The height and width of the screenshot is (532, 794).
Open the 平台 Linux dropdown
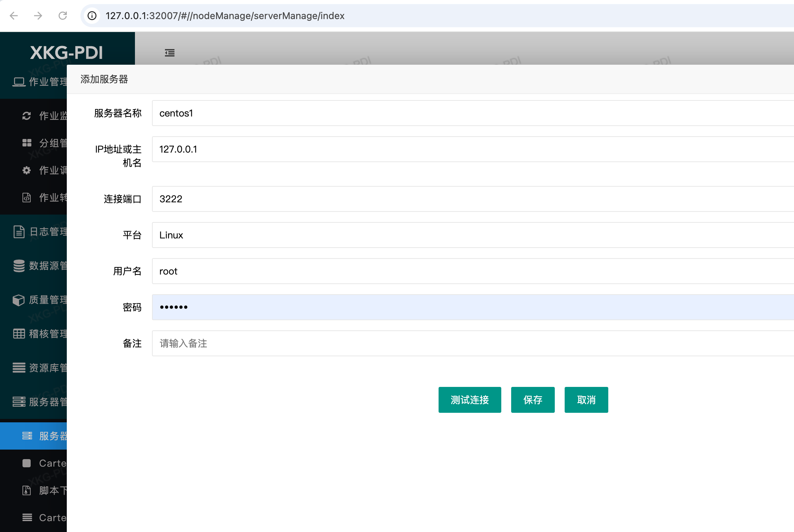(472, 235)
